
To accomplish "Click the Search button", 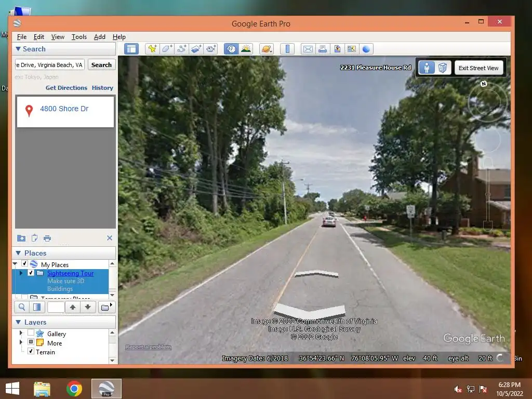I will [101, 65].
